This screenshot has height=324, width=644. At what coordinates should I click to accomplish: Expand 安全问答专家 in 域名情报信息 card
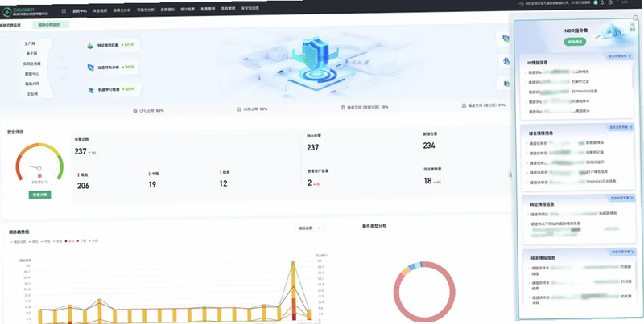(x=621, y=128)
